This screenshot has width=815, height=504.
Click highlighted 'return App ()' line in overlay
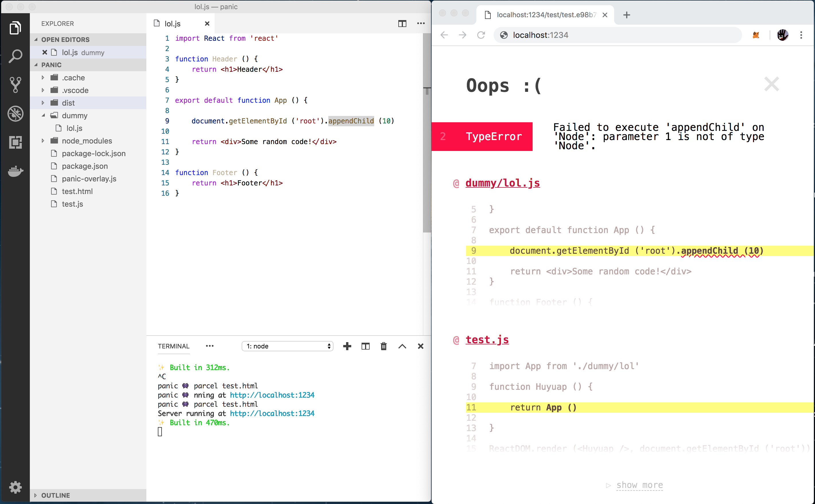click(639, 407)
